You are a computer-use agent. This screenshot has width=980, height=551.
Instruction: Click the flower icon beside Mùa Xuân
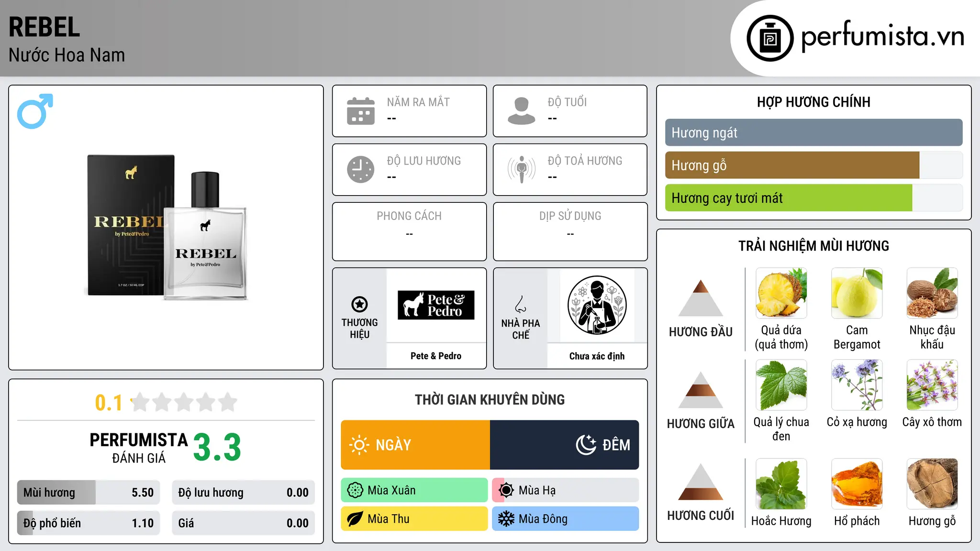(x=355, y=490)
